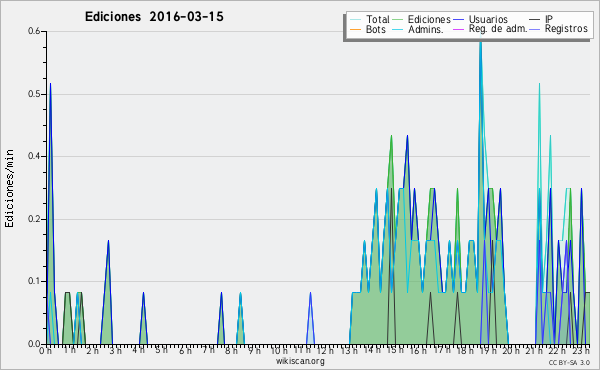
Task: Click the '6 h' x-axis label
Action: (185, 350)
